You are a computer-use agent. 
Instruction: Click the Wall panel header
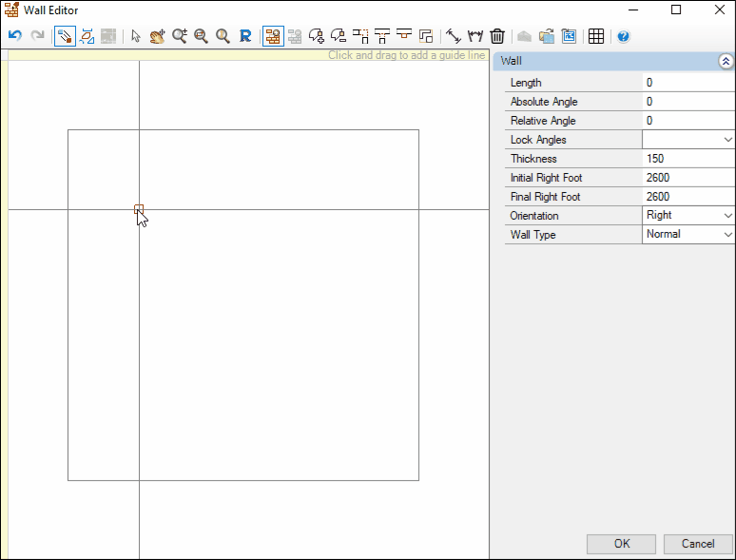tap(613, 61)
